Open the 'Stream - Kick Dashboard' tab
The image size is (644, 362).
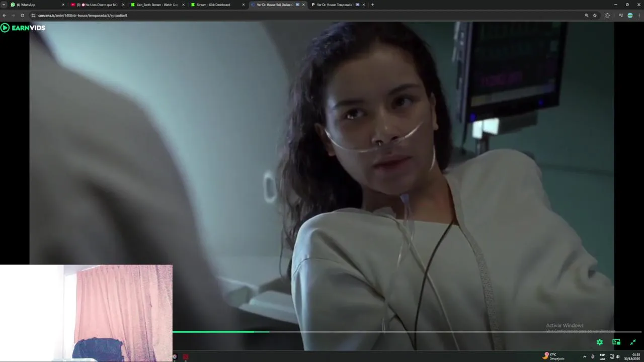tap(217, 5)
